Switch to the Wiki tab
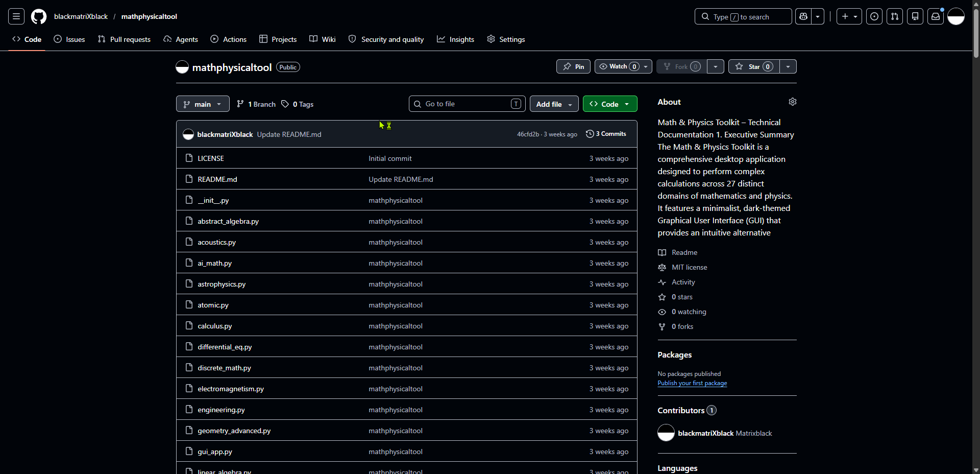The image size is (980, 474). point(323,39)
